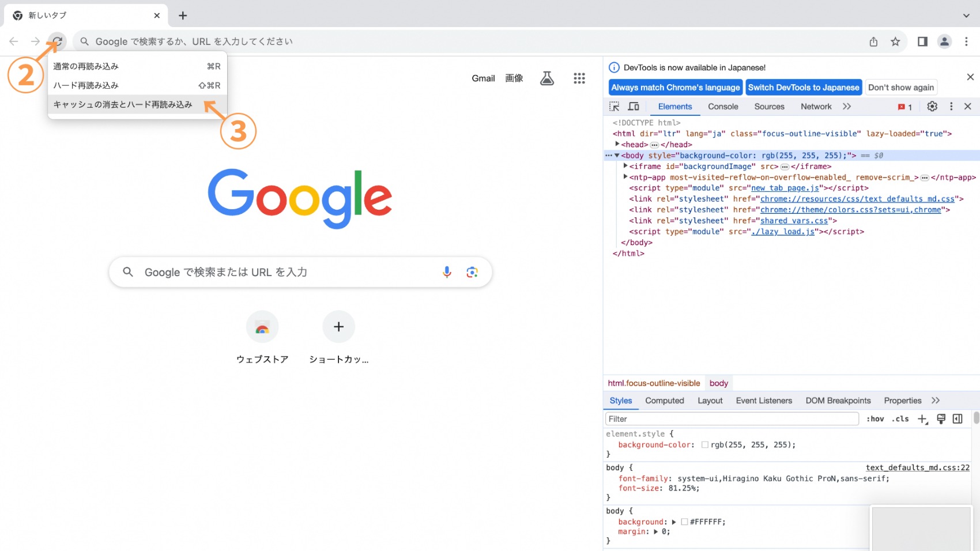Open the Gmail link

(x=483, y=78)
